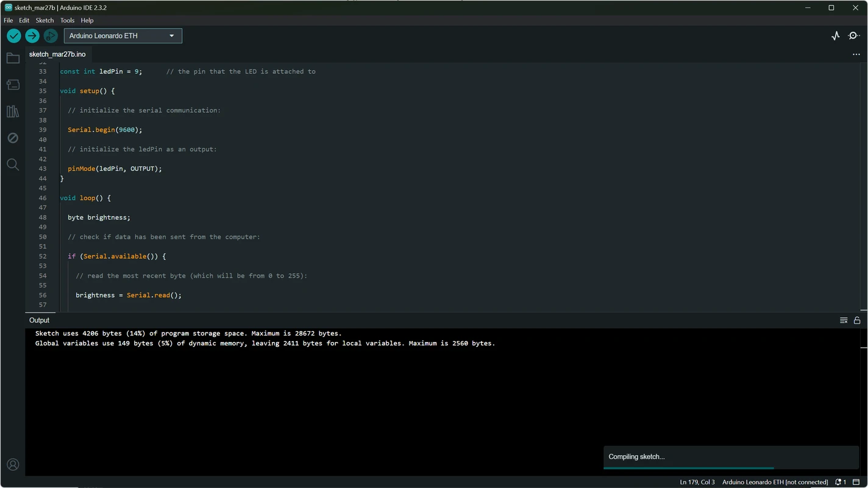Image resolution: width=868 pixels, height=488 pixels.
Task: Click line number 46 in the gutter
Action: point(43,198)
